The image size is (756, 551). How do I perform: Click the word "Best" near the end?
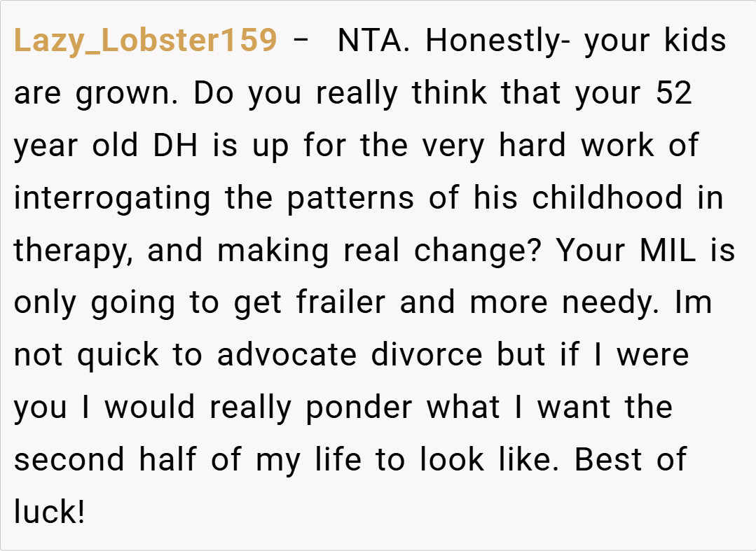click(x=607, y=459)
